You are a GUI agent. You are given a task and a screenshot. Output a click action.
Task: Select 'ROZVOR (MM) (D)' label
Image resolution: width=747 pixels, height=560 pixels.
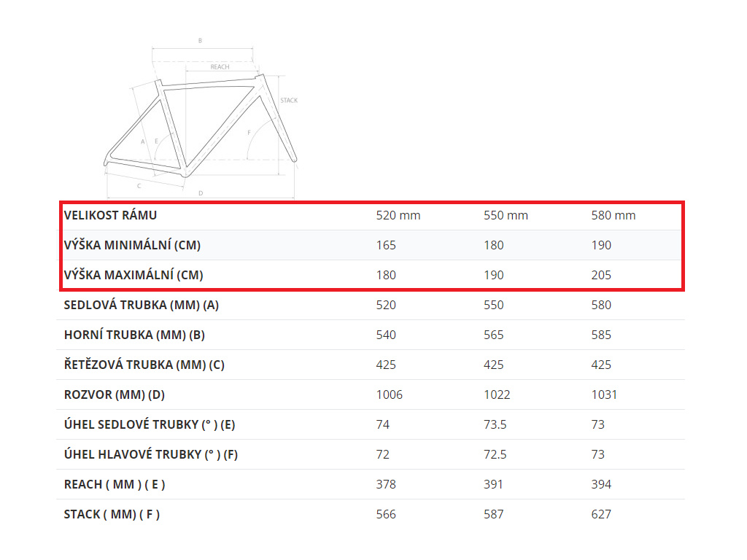click(x=115, y=394)
